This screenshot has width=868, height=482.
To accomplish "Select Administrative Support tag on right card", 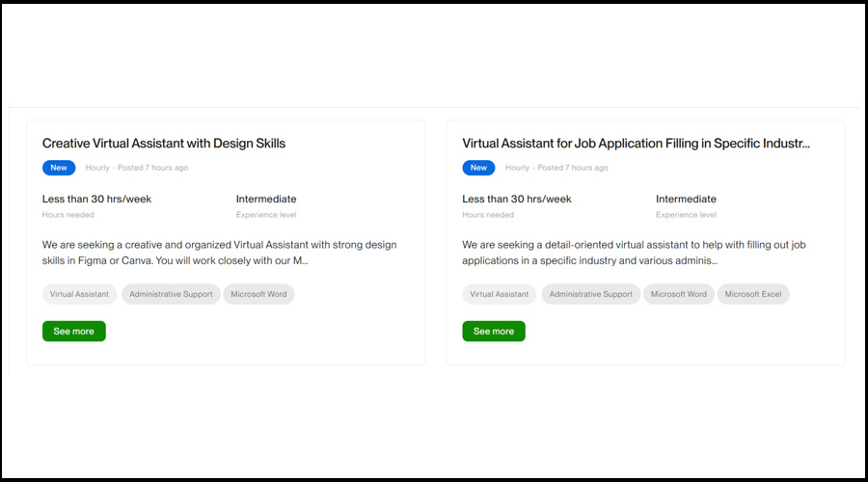I will 590,294.
